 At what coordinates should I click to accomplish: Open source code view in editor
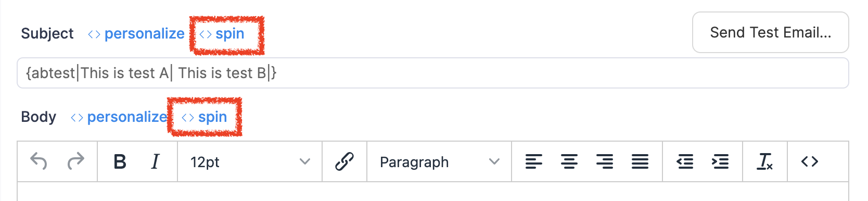tap(810, 162)
